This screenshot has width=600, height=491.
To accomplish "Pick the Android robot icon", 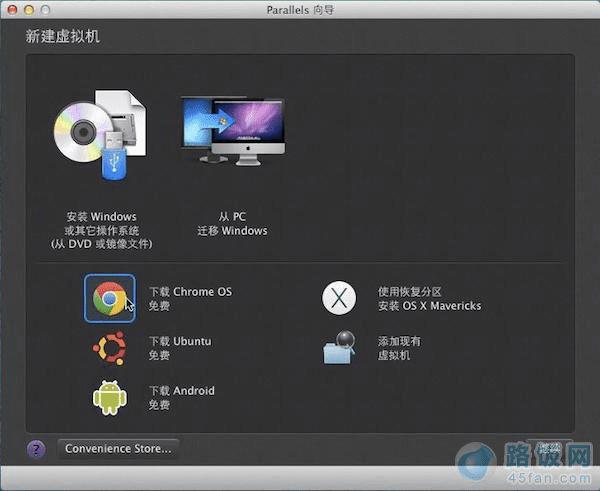I will coord(110,397).
